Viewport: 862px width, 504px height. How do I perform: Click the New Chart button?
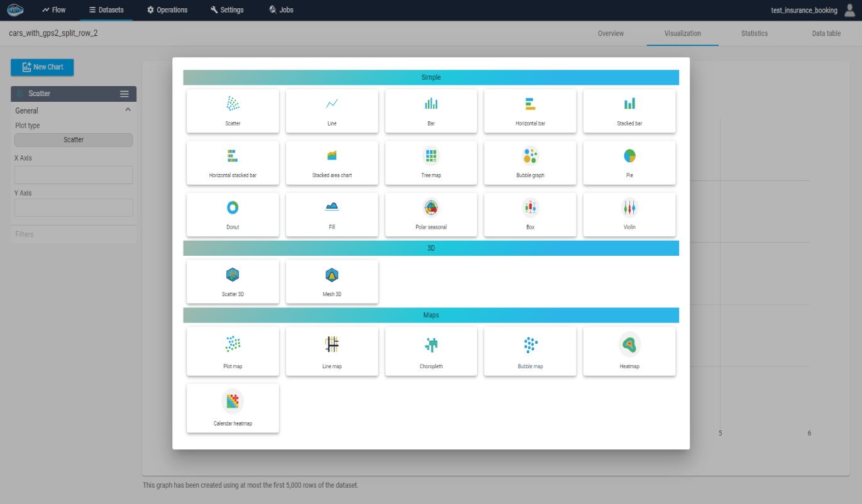click(x=42, y=67)
